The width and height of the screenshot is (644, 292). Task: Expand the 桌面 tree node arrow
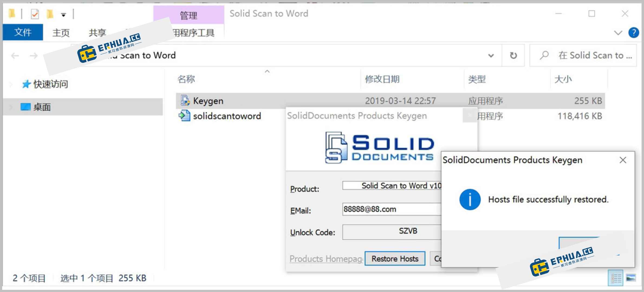click(x=11, y=107)
